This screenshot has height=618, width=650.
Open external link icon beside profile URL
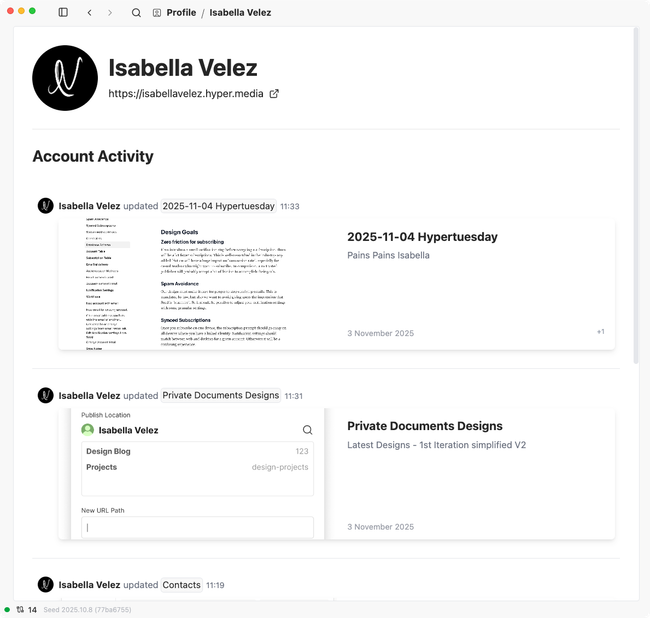tap(275, 94)
